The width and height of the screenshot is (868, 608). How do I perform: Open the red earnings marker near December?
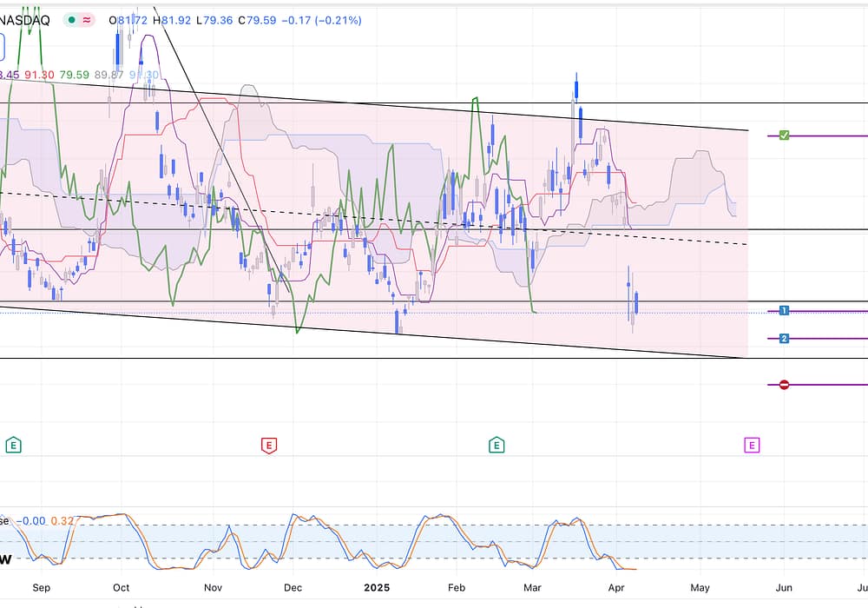[269, 446]
